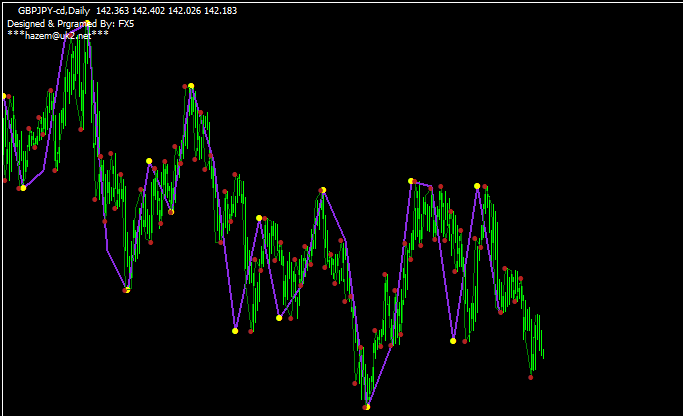
Task: Select the rightmost yellow swing high marker
Action: click(x=477, y=186)
